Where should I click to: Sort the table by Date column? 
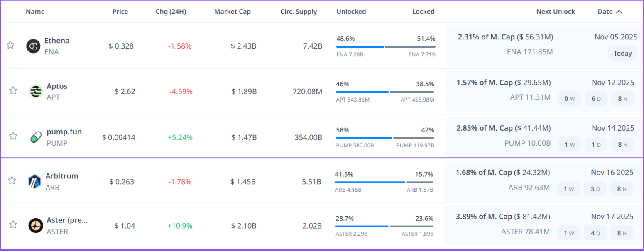[605, 12]
